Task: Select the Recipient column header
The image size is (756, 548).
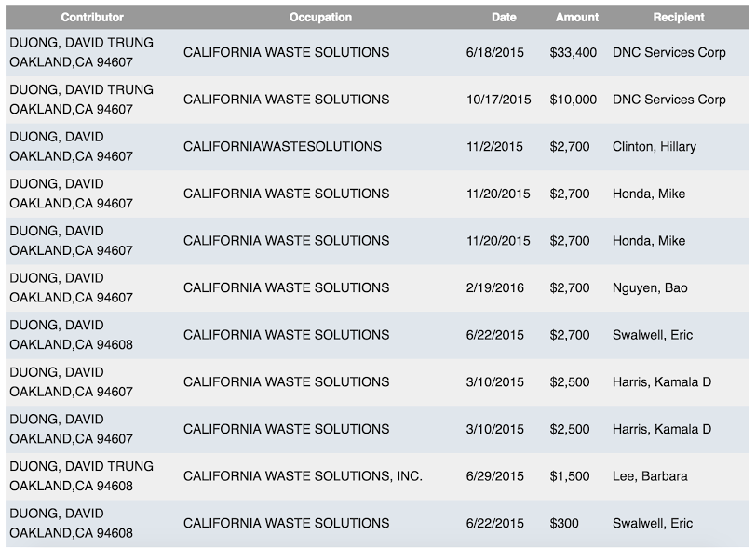Action: [x=679, y=18]
